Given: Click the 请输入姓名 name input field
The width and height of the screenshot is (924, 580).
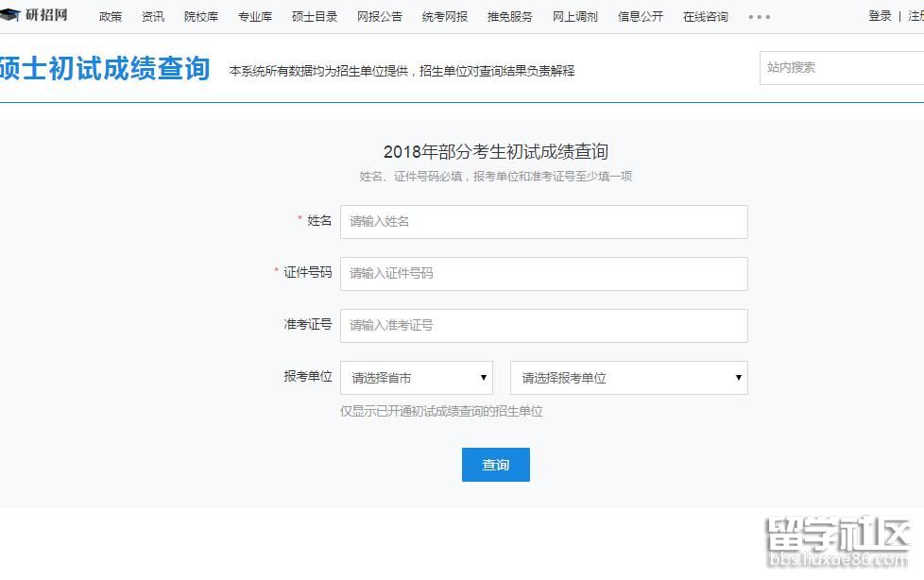Looking at the screenshot, I should pyautogui.click(x=543, y=221).
